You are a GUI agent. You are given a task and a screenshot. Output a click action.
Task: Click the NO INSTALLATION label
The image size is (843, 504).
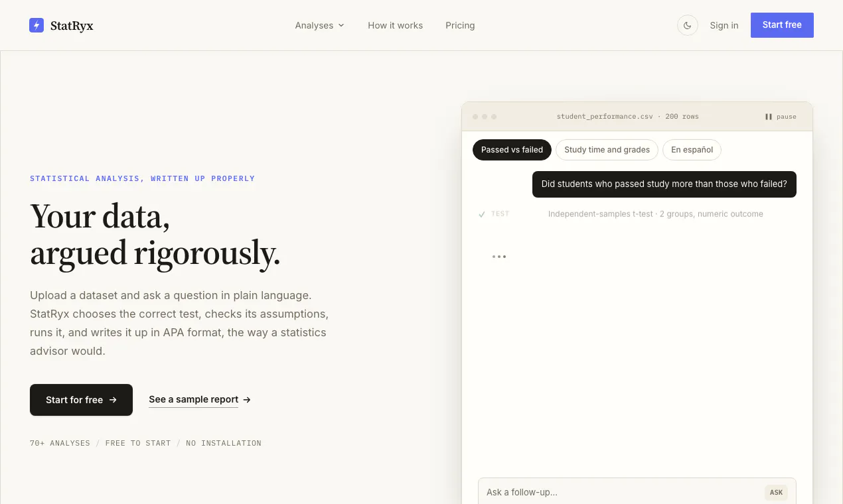[224, 443]
